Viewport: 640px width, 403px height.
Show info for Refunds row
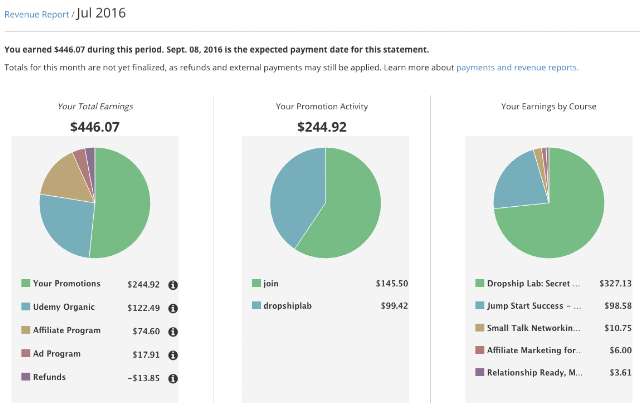[x=173, y=379]
